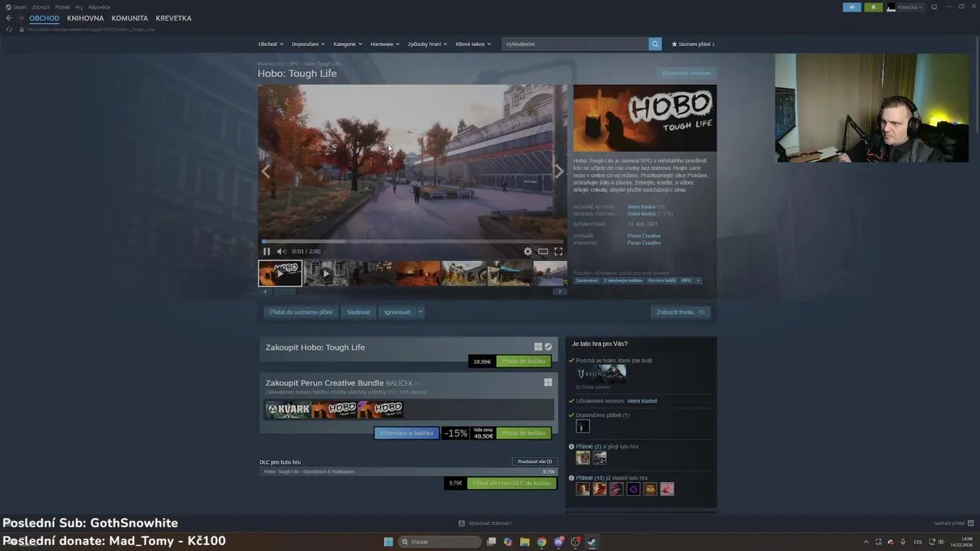Viewport: 980px width, 551px height.
Task: Click the taskbar Hledat search box
Action: coord(439,542)
